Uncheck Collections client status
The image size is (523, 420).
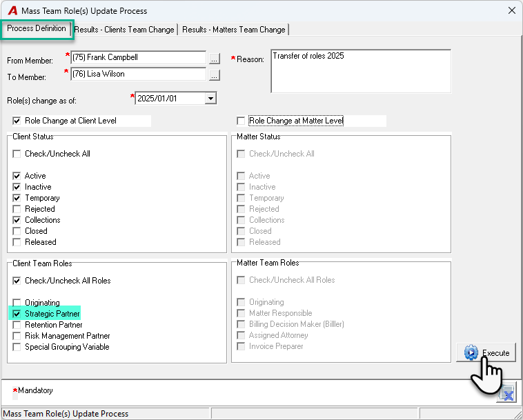pyautogui.click(x=17, y=220)
